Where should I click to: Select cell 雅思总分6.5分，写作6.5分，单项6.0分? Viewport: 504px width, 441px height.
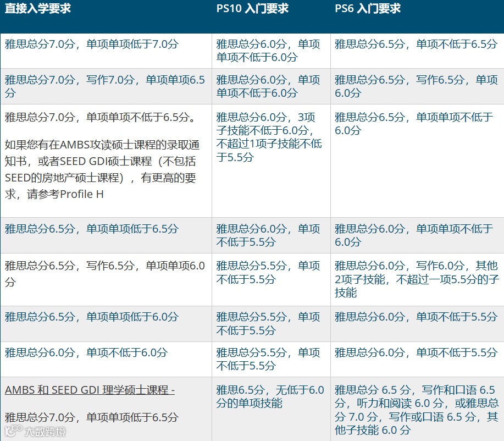[417, 86]
